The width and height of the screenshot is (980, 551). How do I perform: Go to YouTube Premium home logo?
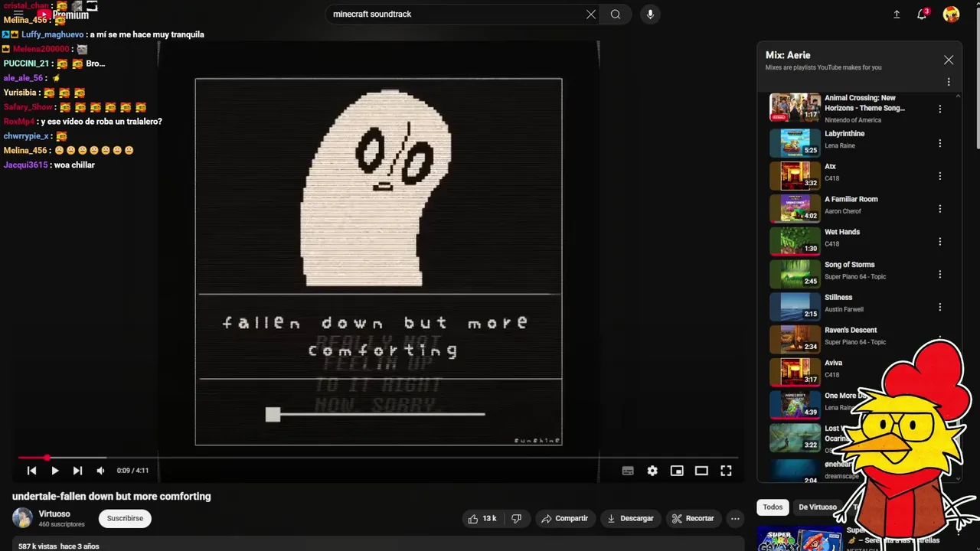coord(64,15)
